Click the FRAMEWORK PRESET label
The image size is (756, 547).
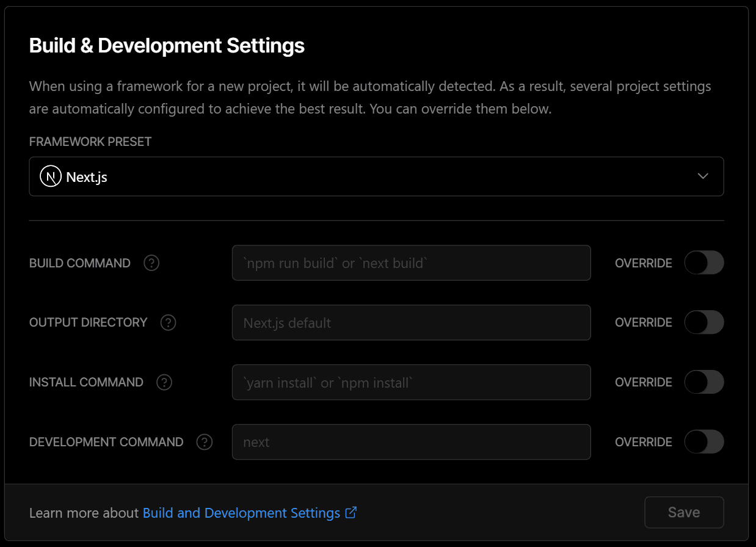(x=90, y=142)
